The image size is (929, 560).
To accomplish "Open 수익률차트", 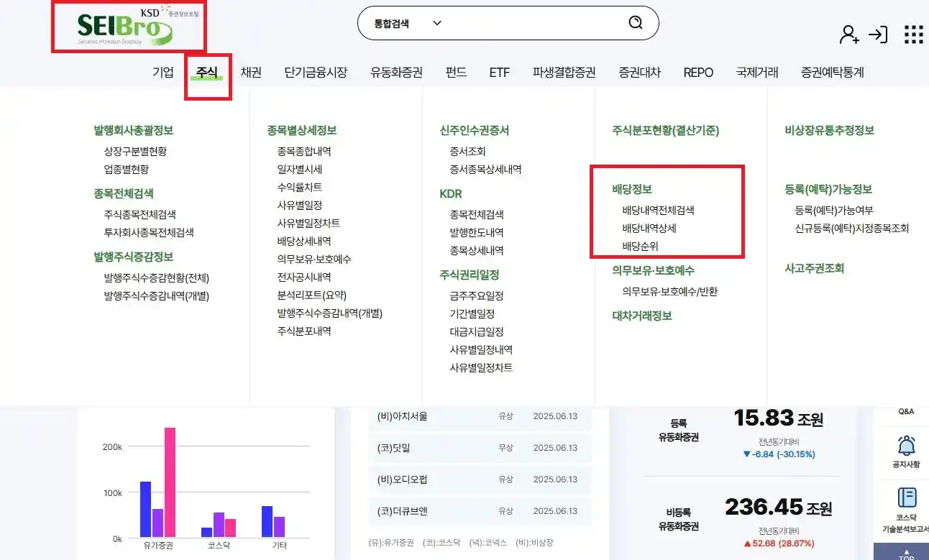I will [299, 187].
